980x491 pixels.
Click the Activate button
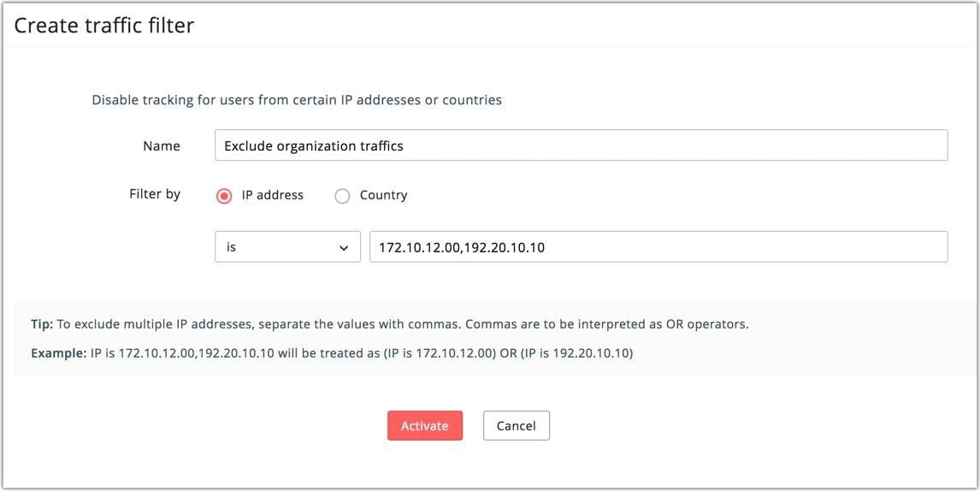425,425
